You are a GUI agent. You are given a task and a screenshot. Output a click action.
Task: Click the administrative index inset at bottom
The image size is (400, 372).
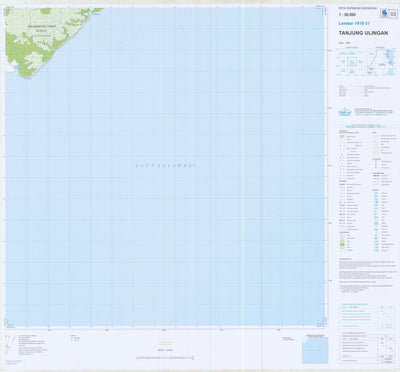(315, 350)
